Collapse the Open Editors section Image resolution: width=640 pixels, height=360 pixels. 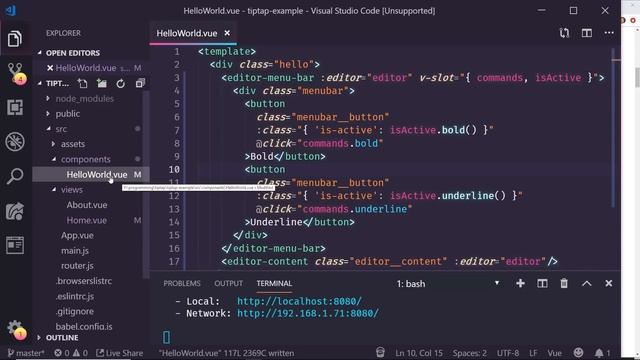[73, 53]
